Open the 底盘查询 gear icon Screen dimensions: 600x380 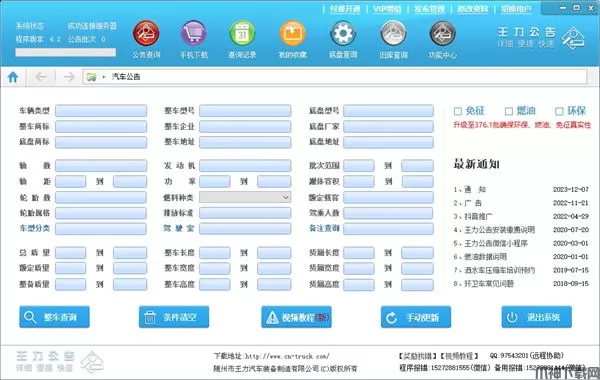point(343,33)
